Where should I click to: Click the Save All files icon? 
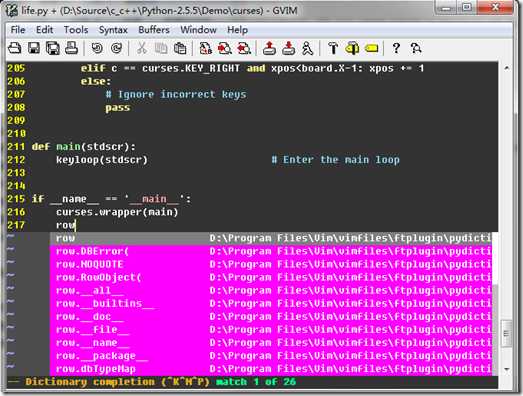point(53,48)
